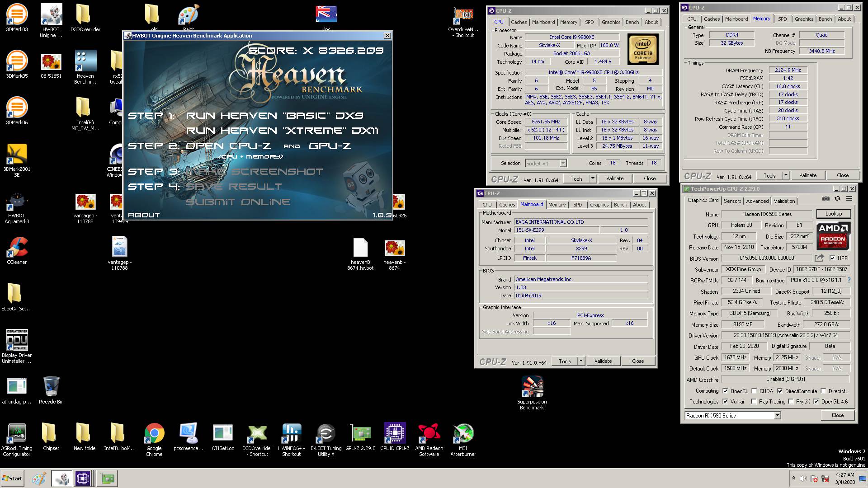The width and height of the screenshot is (868, 488).
Task: Expand Tools arrow in the CPU-tab CPU-Z window
Action: tap(593, 178)
